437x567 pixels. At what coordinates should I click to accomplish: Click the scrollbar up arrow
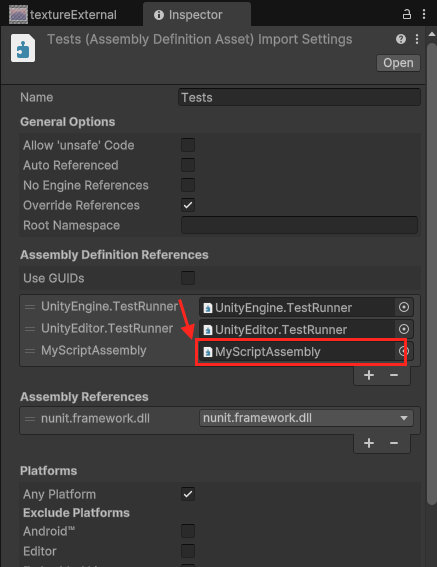[432, 34]
